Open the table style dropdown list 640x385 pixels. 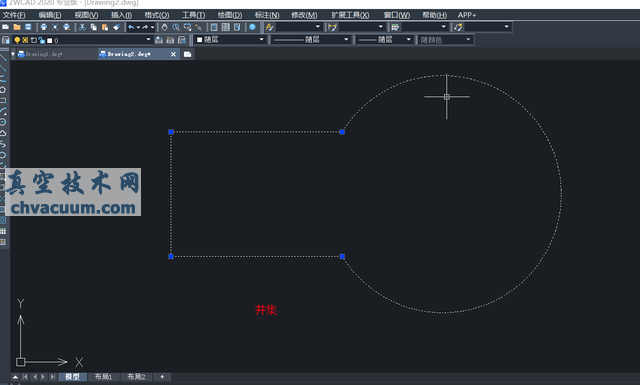(444, 27)
